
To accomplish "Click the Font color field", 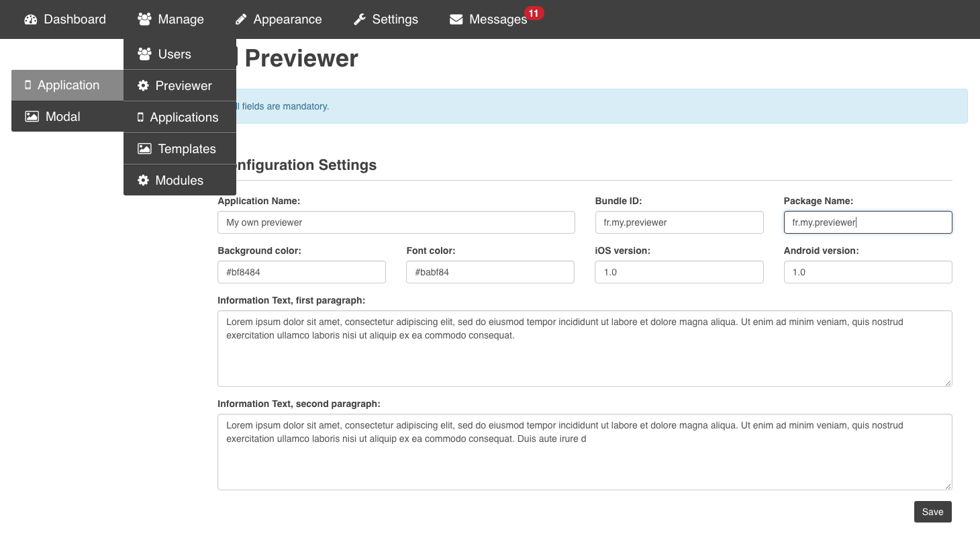I will point(490,272).
